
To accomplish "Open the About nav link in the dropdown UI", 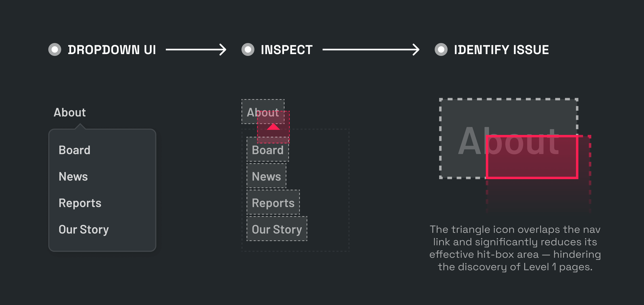I will [70, 112].
